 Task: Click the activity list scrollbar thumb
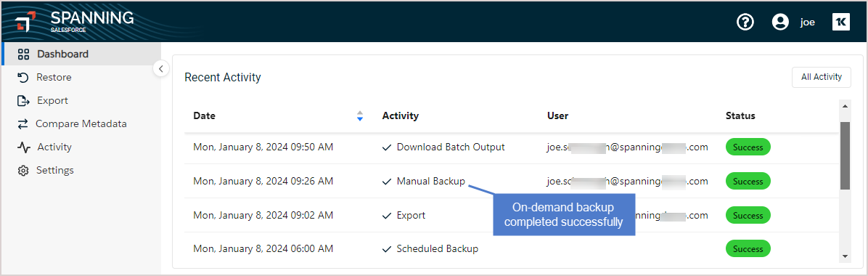tap(845, 155)
